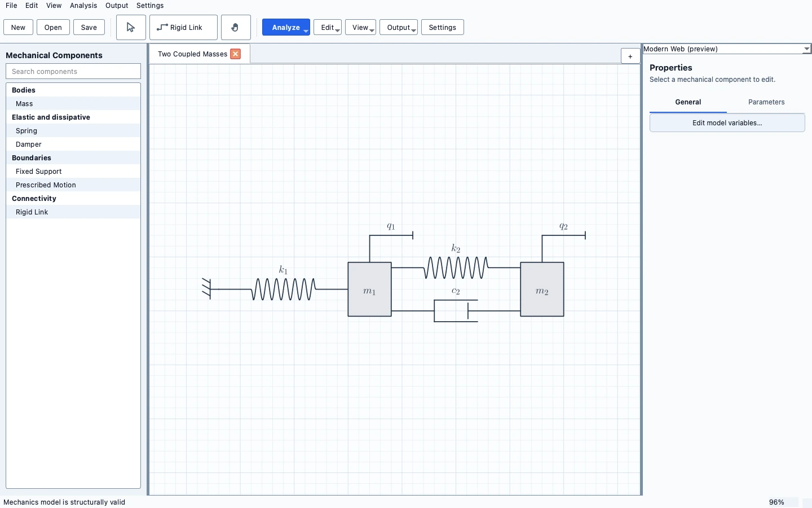The image size is (812, 508).
Task: Select the c2 damper element
Action: 456,311
